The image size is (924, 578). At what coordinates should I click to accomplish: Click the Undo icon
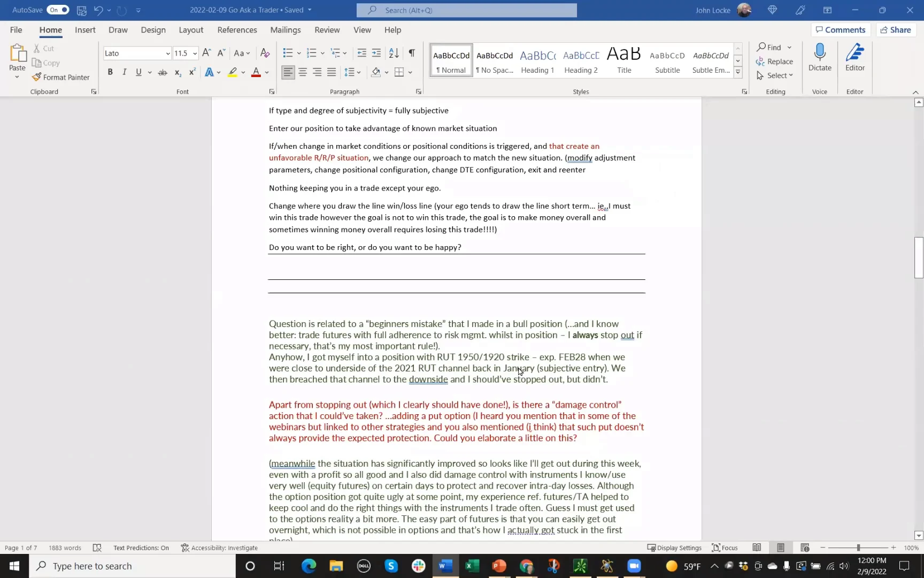pyautogui.click(x=98, y=10)
